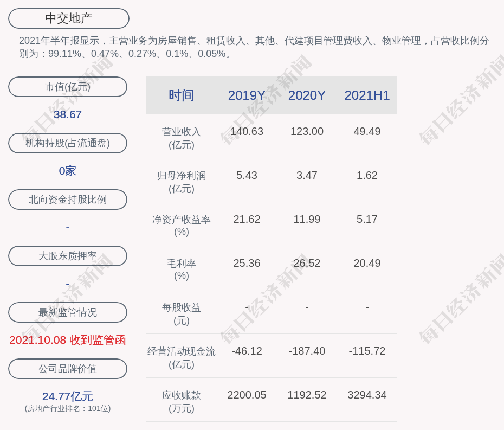The height and width of the screenshot is (430, 504).
Task: Select net profit value 1.62
Action: click(367, 175)
